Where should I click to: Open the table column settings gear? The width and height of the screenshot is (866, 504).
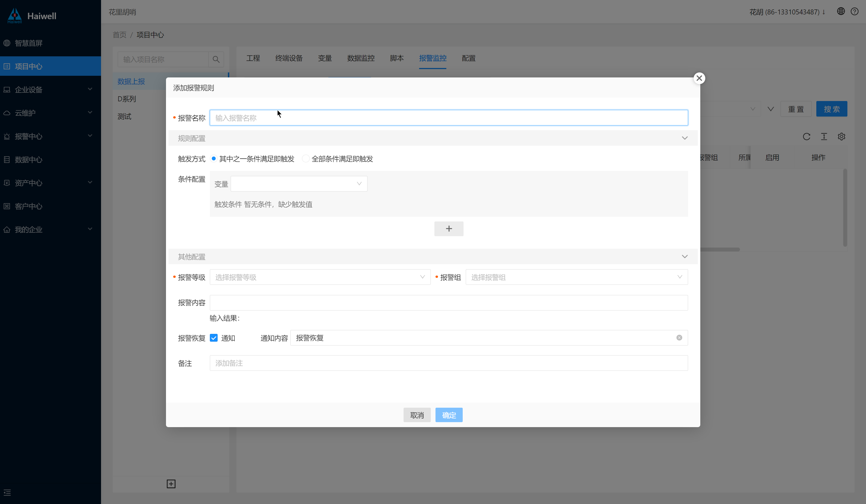(x=841, y=137)
